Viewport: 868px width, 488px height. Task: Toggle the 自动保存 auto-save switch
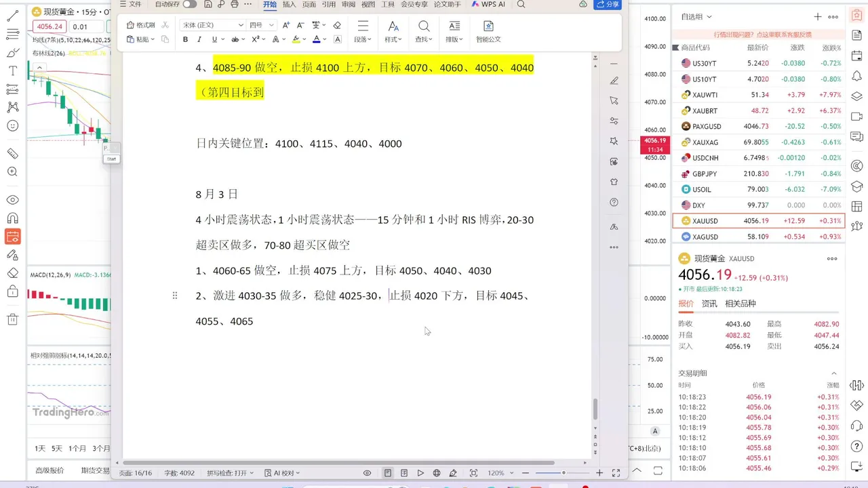coord(190,4)
